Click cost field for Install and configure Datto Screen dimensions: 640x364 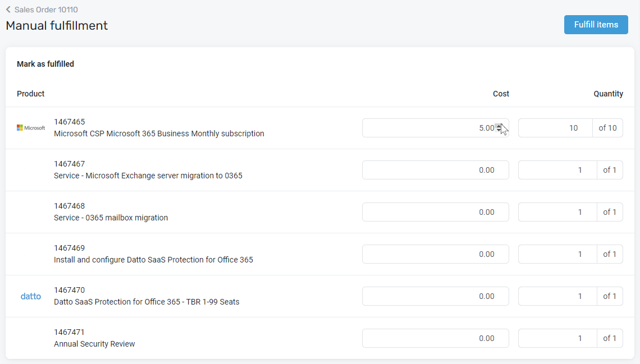435,254
